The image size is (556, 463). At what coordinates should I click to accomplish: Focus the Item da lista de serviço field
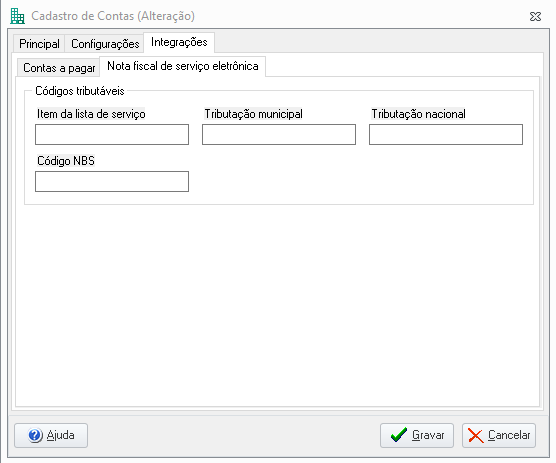(x=112, y=134)
